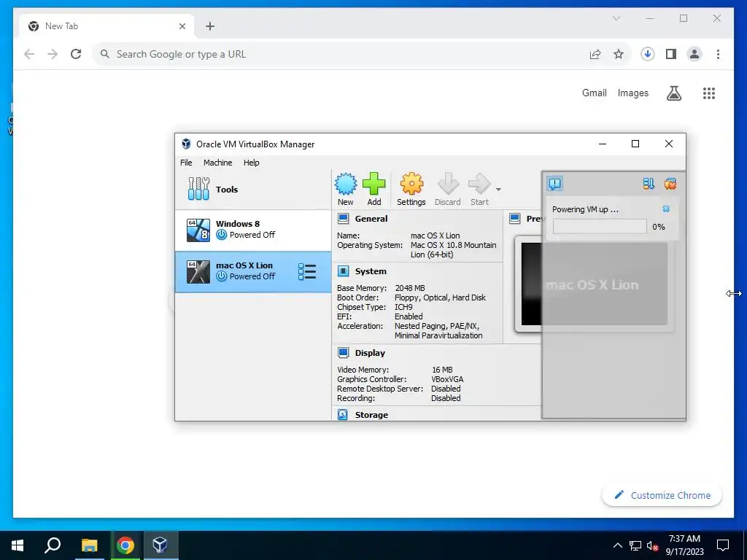Click the Display section heading
Image resolution: width=747 pixels, height=560 pixels.
pos(370,353)
